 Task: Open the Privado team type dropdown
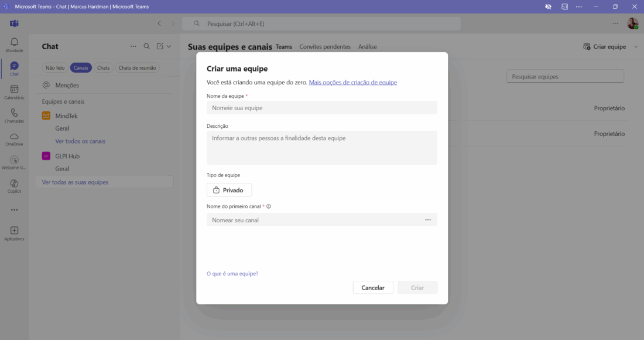[229, 190]
